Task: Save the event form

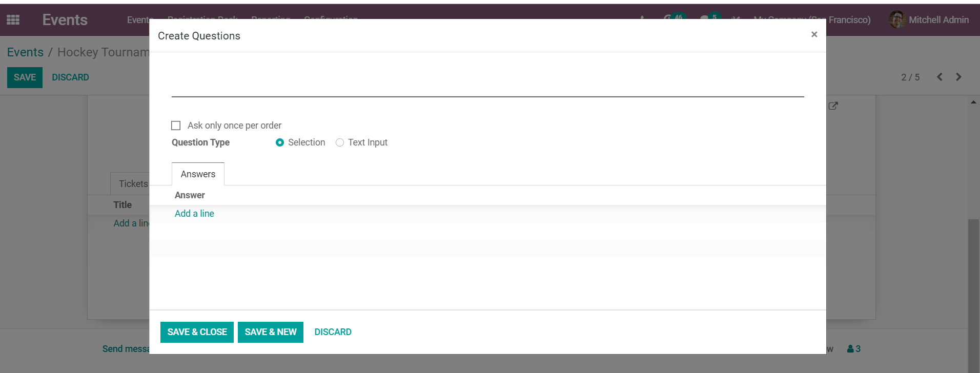Action: click(x=25, y=77)
